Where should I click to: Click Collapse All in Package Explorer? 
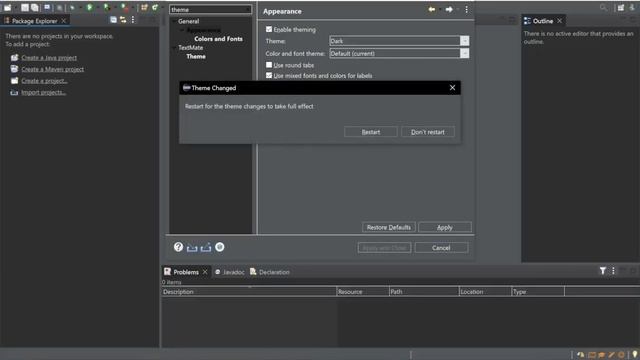tap(113, 20)
